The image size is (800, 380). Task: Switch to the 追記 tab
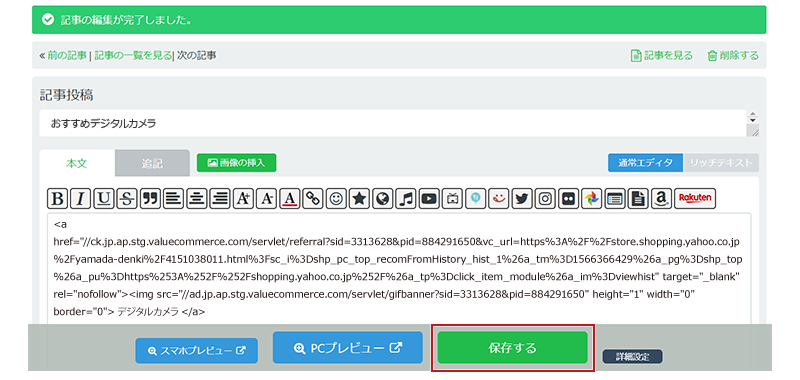pyautogui.click(x=152, y=163)
